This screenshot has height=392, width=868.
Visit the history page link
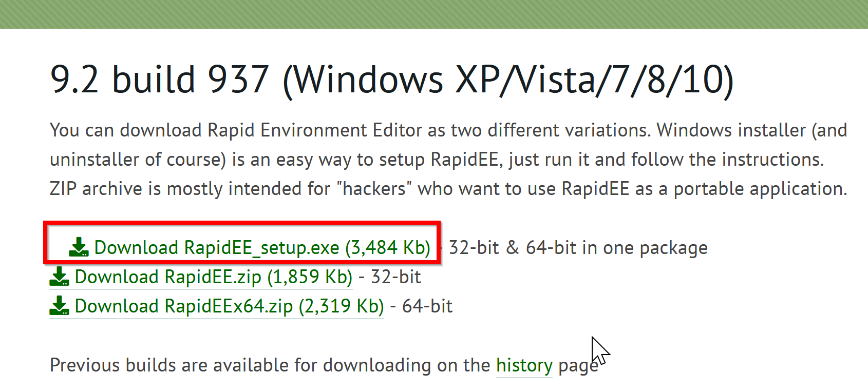(524, 365)
